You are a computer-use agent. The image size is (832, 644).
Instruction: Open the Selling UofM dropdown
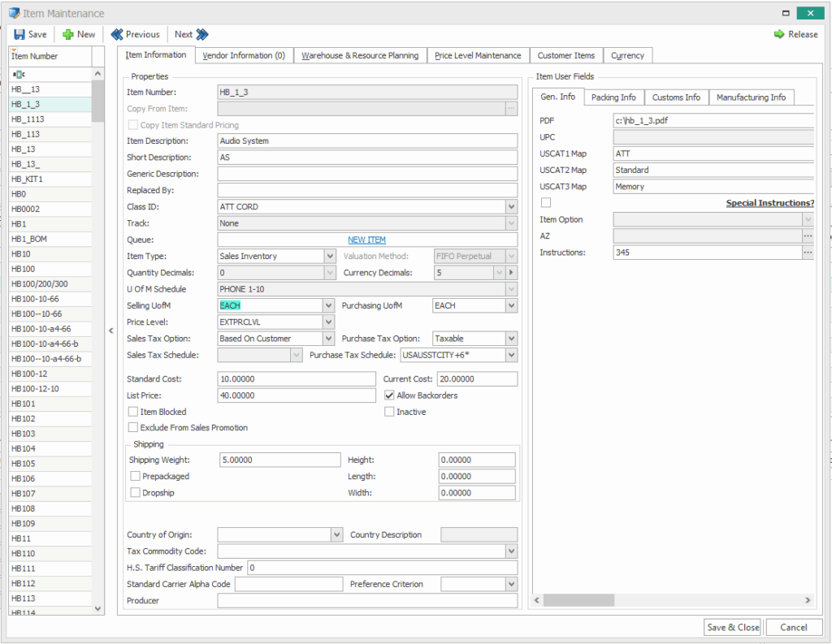pos(328,305)
